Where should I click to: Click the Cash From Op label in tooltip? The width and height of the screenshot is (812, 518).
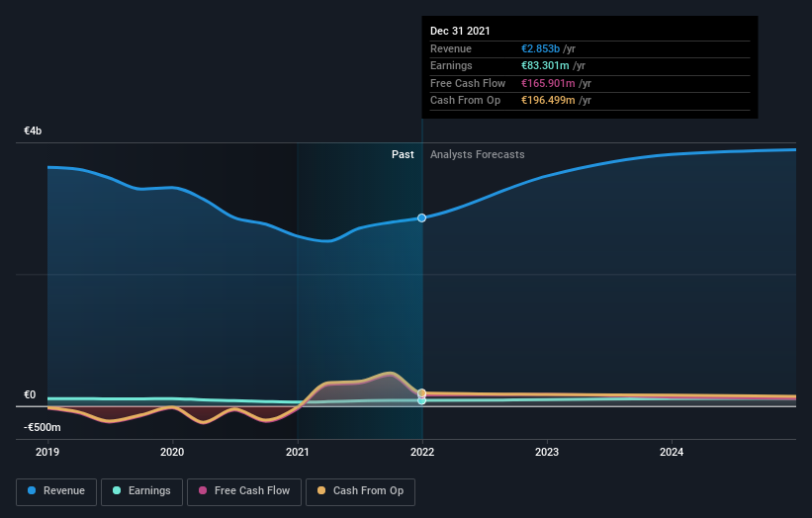click(466, 101)
